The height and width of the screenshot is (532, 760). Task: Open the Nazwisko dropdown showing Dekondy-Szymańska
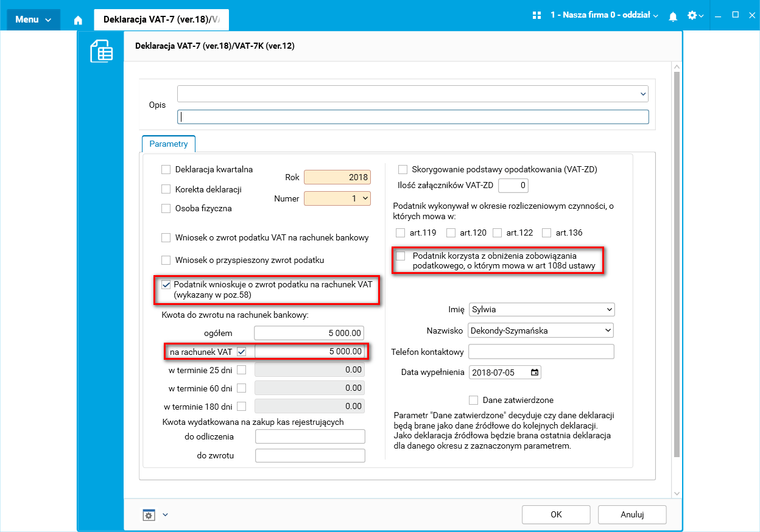coord(541,331)
